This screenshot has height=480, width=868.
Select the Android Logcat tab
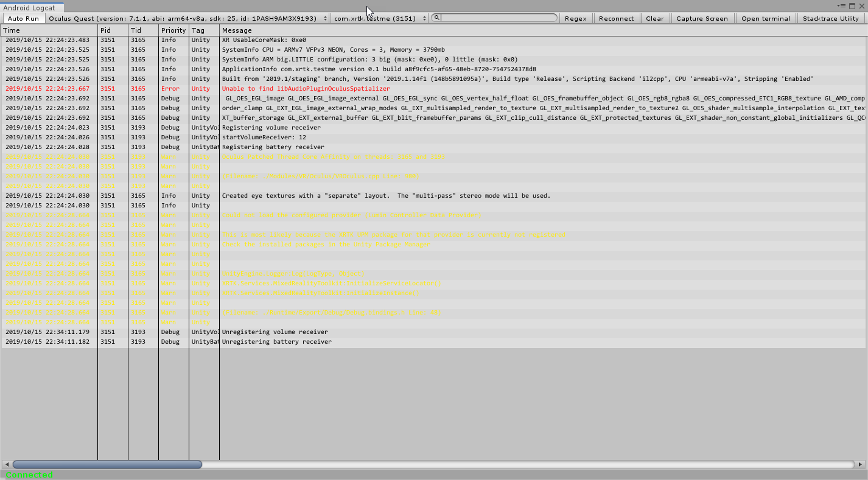pos(29,8)
